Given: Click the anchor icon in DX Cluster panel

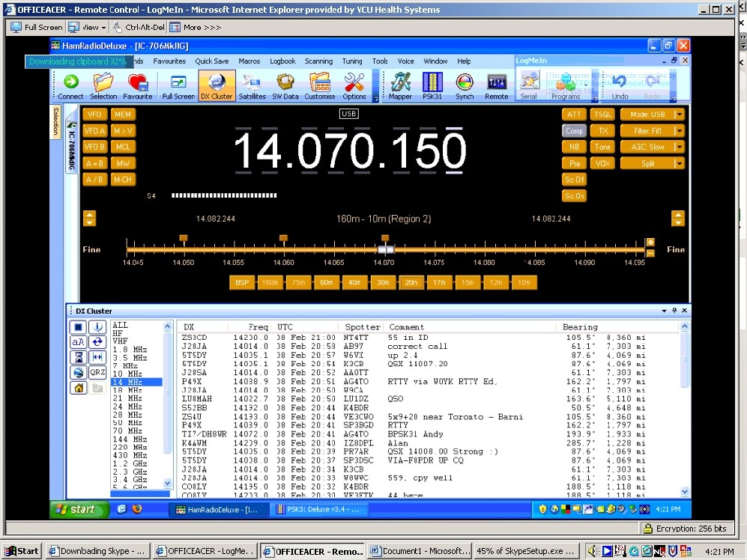Looking at the screenshot, I should (97, 327).
